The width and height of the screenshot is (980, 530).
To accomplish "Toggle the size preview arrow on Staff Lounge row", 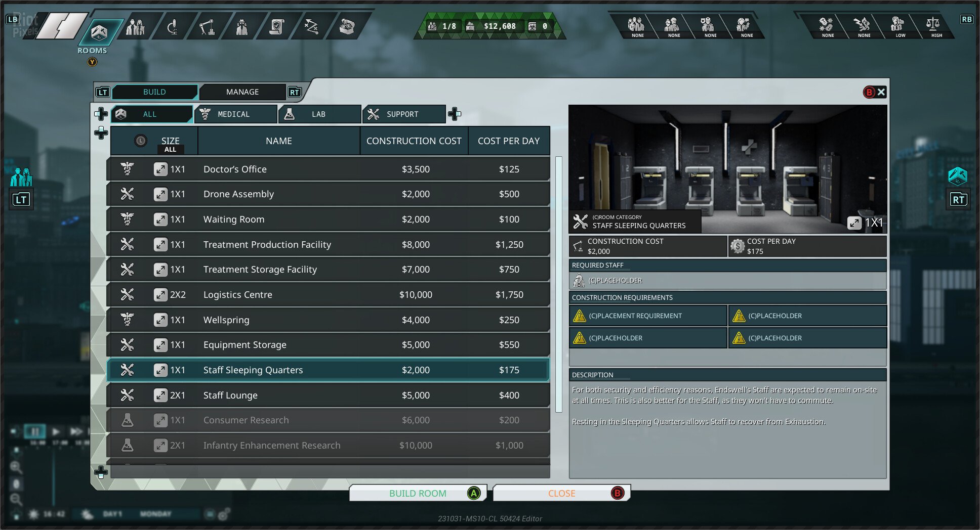I will point(162,395).
